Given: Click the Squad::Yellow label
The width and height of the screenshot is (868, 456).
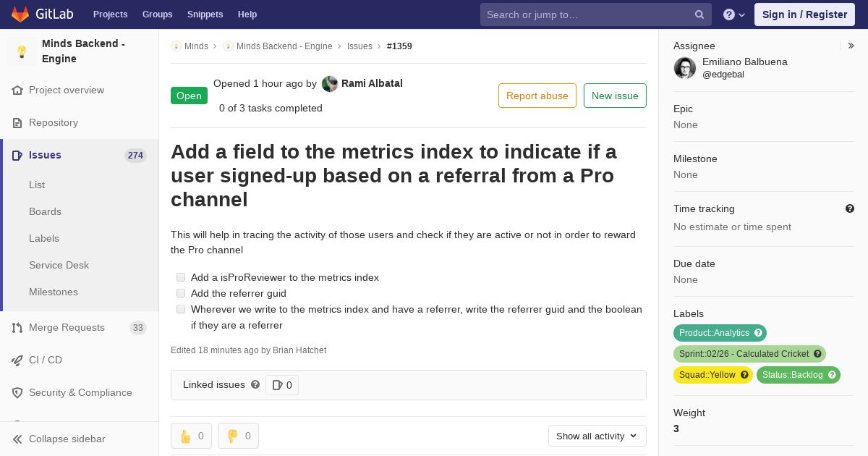Looking at the screenshot, I should pos(713,375).
